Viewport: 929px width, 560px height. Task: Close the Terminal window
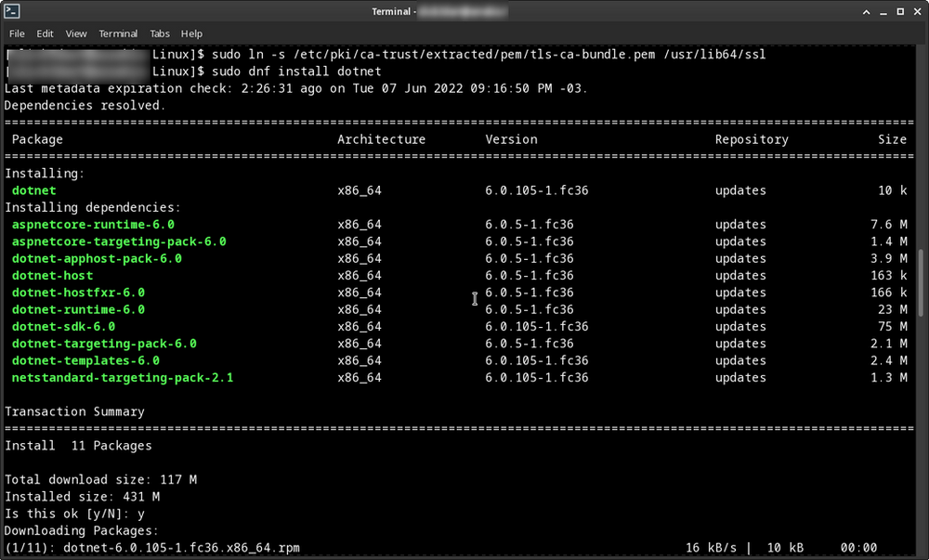tap(917, 11)
